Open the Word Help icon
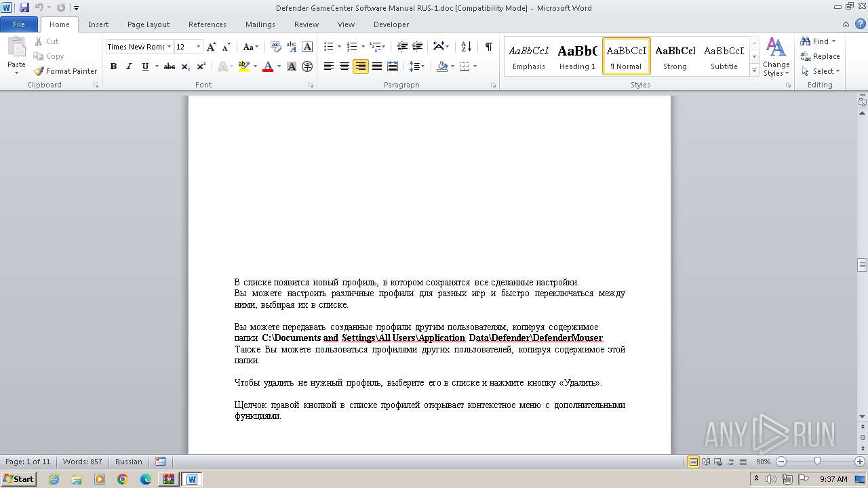Viewport: 868px width, 488px height. click(x=859, y=24)
